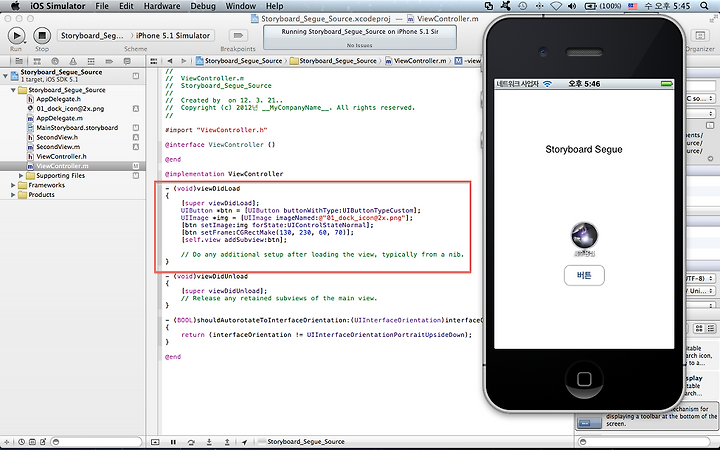Click Storyboard_Segue_Source process in debug bar
Screen dimensions: 720x450
click(x=302, y=442)
